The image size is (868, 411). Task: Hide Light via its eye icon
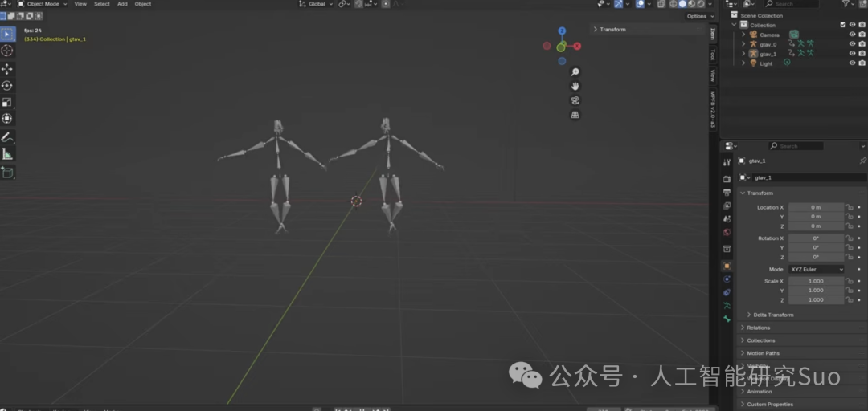(853, 63)
